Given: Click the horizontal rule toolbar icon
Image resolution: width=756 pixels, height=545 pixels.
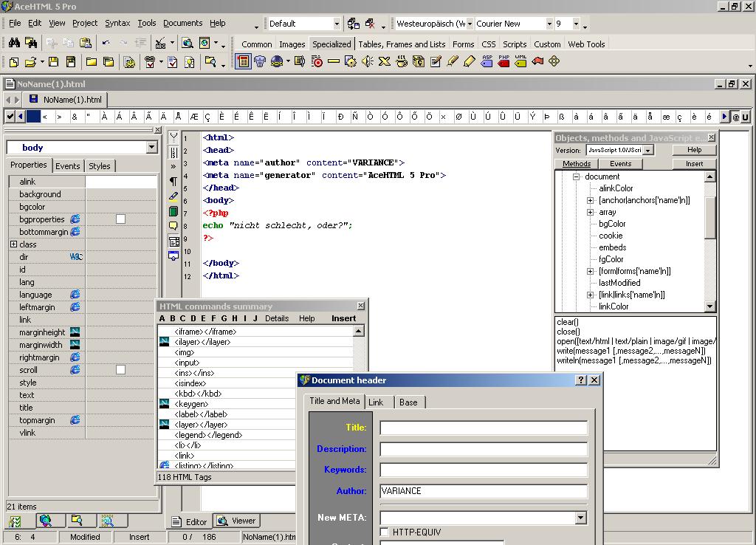Looking at the screenshot, I should pyautogui.click(x=334, y=62).
